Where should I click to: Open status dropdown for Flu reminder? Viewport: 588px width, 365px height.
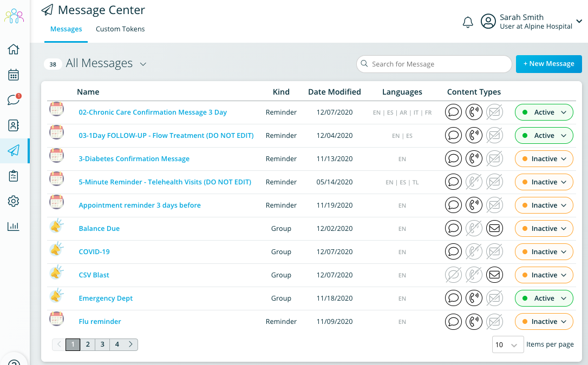(x=544, y=322)
